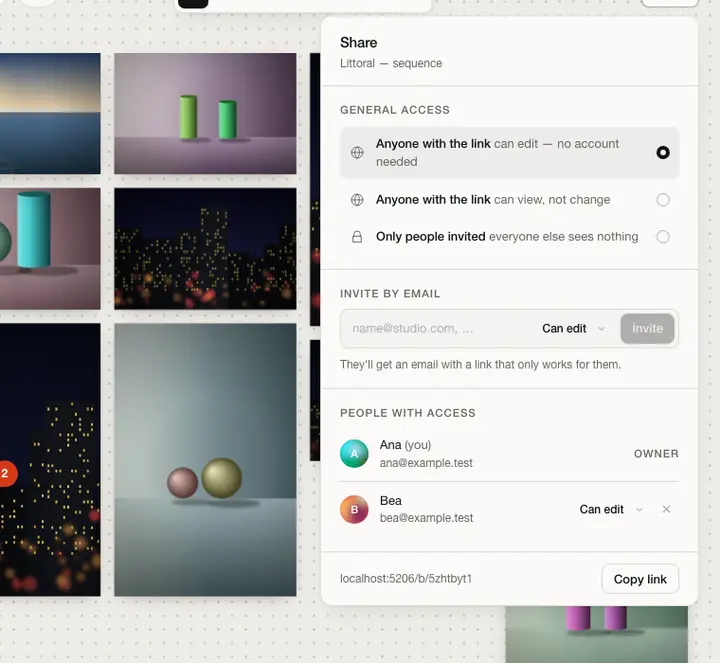Click the Invite button

tap(647, 329)
